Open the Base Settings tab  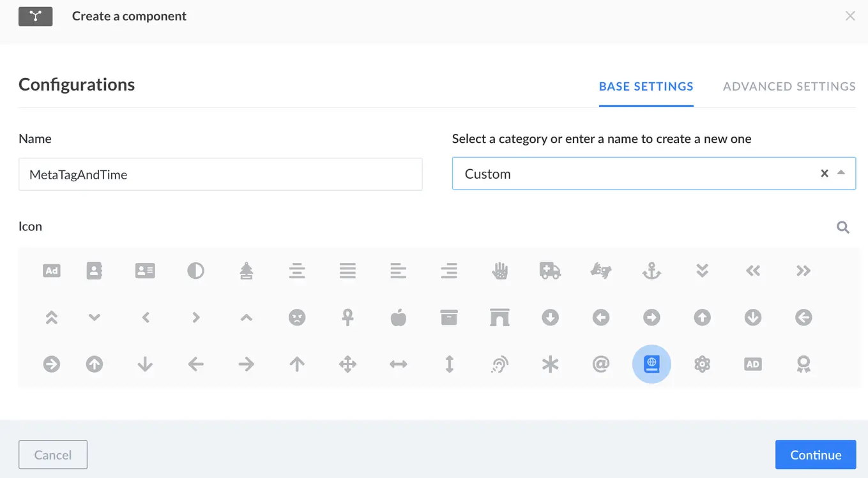pos(646,86)
